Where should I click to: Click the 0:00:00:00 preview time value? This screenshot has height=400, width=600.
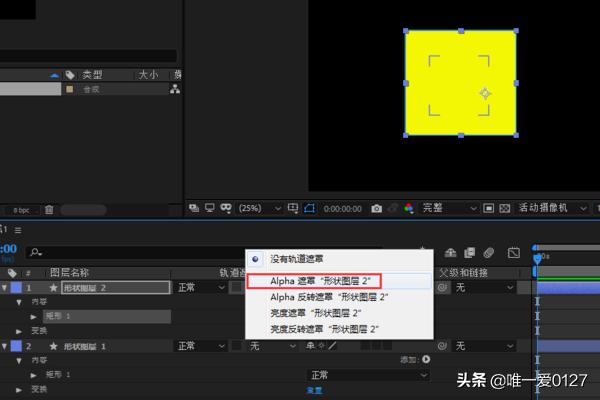click(x=342, y=209)
